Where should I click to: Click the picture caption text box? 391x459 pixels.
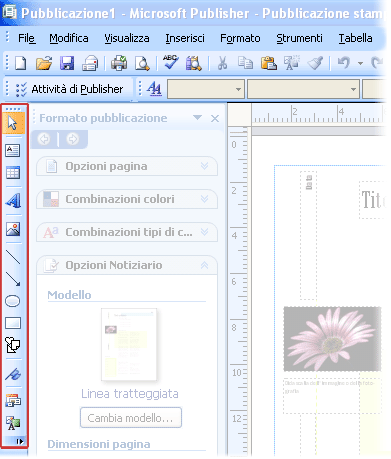click(332, 396)
